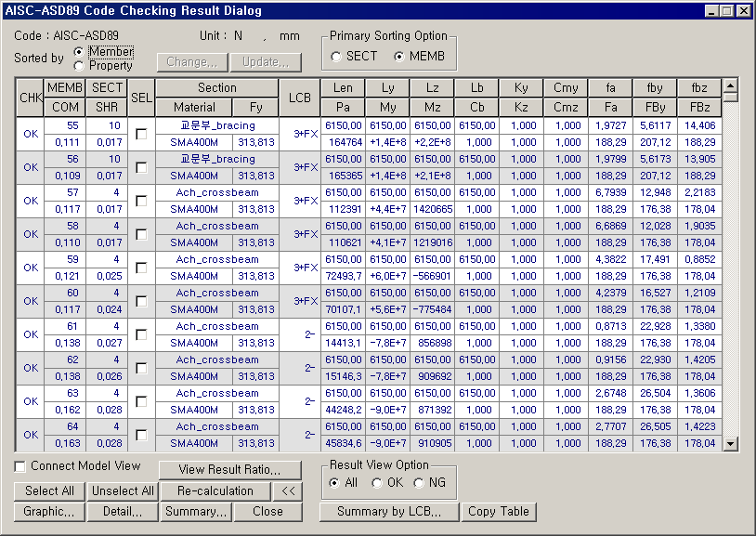Switch Primary Sorting Option to SECT
Image resolution: width=756 pixels, height=536 pixels.
(x=334, y=56)
